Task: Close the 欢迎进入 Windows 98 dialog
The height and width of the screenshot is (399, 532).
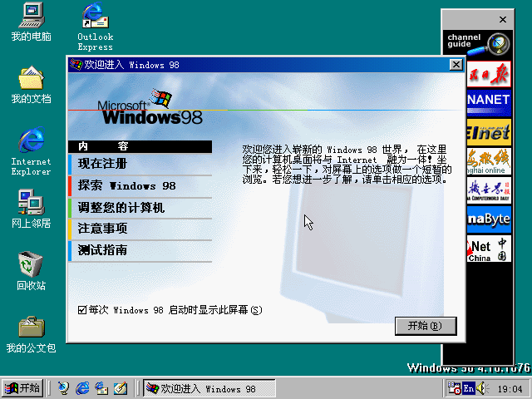Action: click(456, 65)
